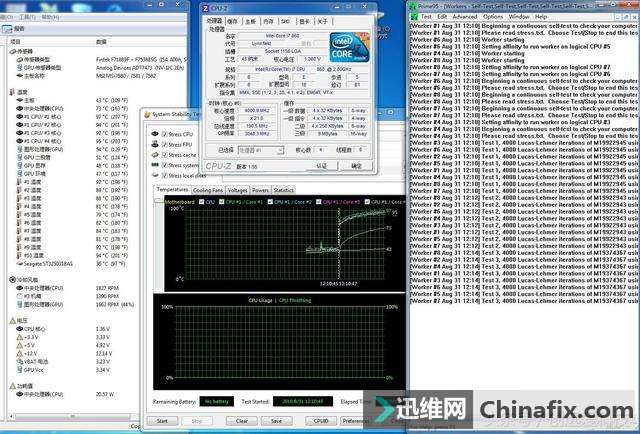Image resolution: width=640 pixels, height=434 pixels.
Task: Click the drive icon beside Seagate ST3250318AS
Action: click(20, 264)
